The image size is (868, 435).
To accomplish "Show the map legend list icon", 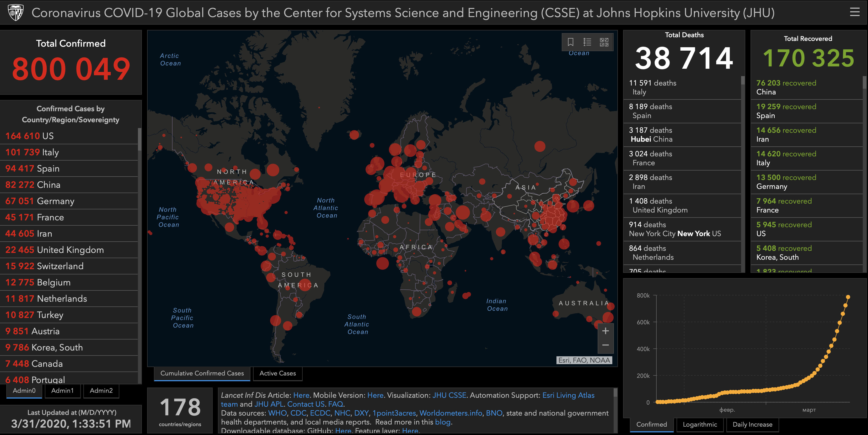I will point(587,42).
